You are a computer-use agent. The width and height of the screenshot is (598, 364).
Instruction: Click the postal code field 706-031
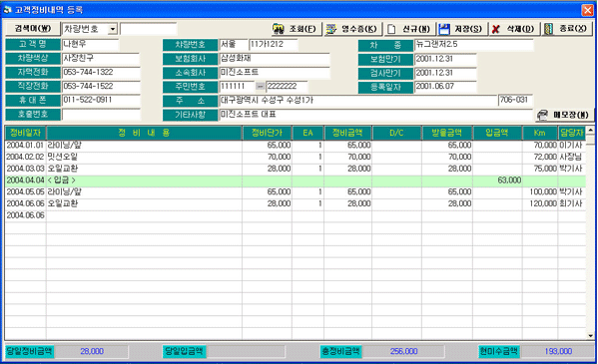(515, 101)
